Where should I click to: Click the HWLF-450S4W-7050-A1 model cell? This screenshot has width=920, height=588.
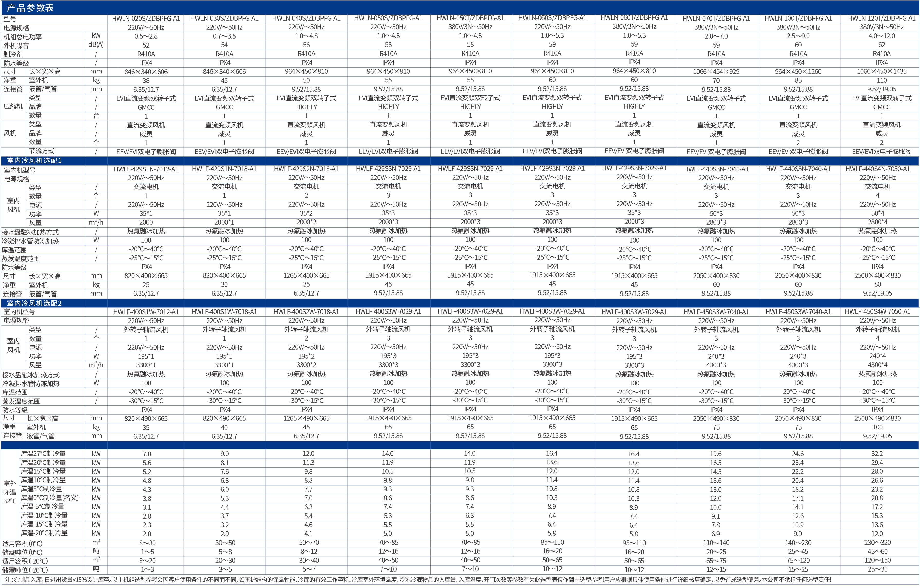pyautogui.click(x=878, y=311)
